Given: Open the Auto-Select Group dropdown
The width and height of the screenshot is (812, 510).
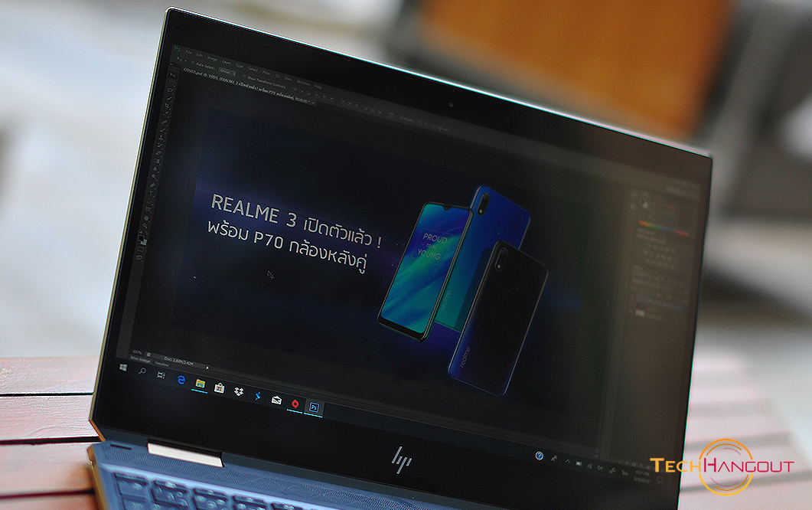Looking at the screenshot, I should pyautogui.click(x=228, y=73).
